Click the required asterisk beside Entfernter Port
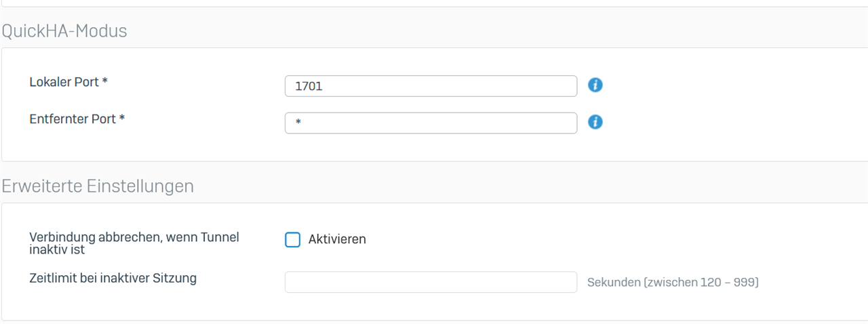The image size is (868, 324). tap(122, 118)
